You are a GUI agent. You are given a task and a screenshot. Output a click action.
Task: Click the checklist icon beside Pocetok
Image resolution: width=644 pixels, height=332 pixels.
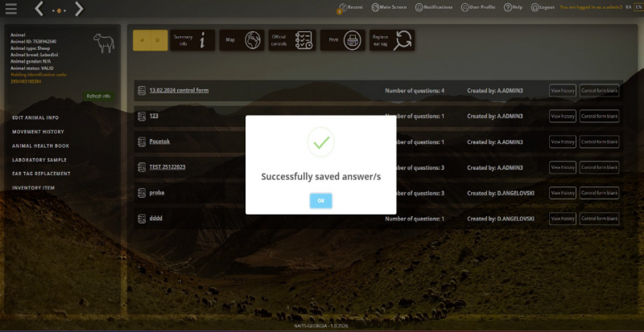pyautogui.click(x=142, y=142)
